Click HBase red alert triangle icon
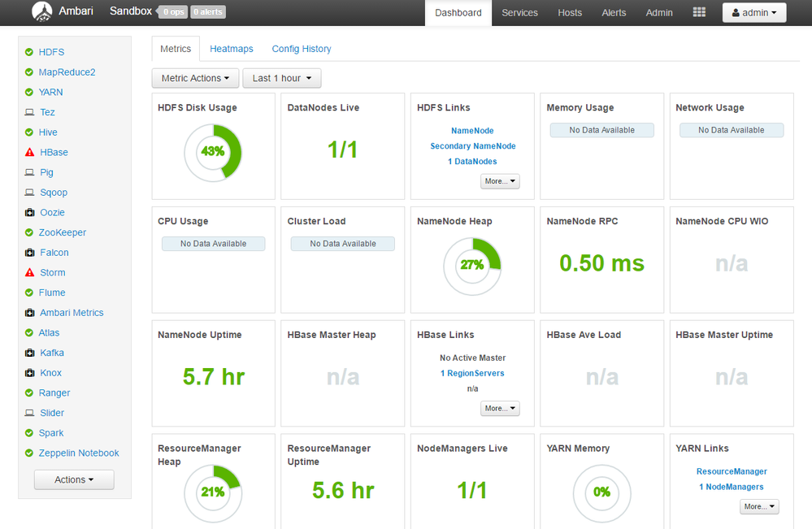The width and height of the screenshot is (812, 529). click(x=29, y=152)
